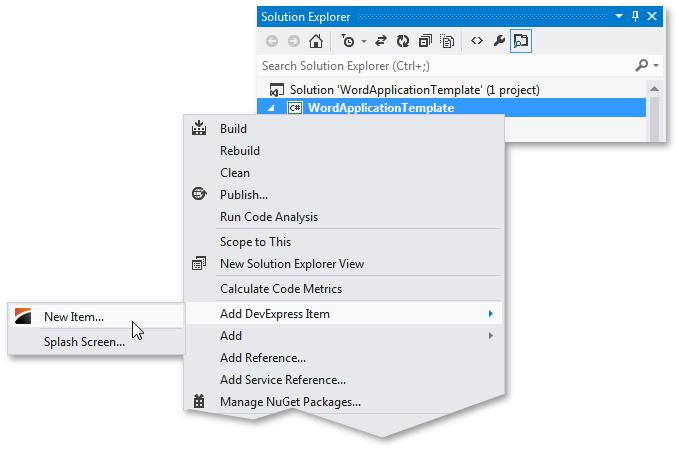This screenshot has height=452, width=679.
Task: Click the Search Solution Explorer field
Action: click(x=440, y=66)
